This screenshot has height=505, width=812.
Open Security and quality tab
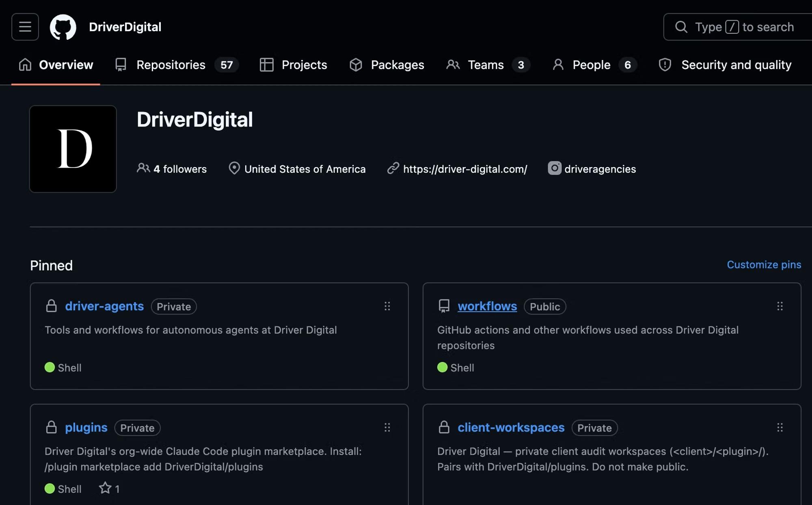pyautogui.click(x=725, y=65)
